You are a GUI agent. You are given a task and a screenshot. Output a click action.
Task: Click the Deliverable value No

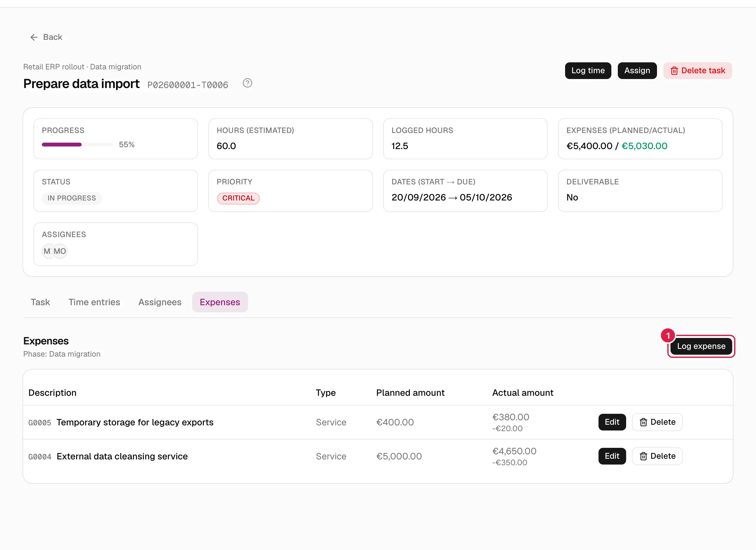coord(572,197)
